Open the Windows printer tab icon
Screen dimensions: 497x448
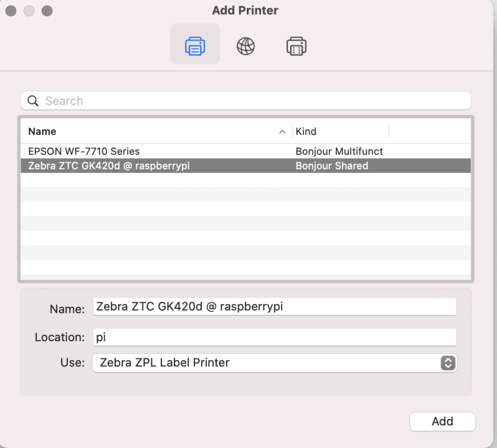point(296,46)
